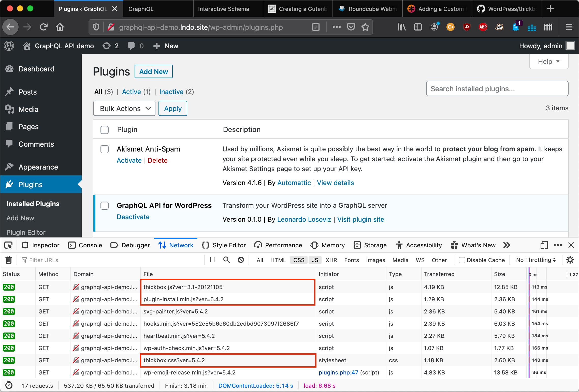579x392 pixels.
Task: Open the Bulk Actions dropdown
Action: pos(124,109)
